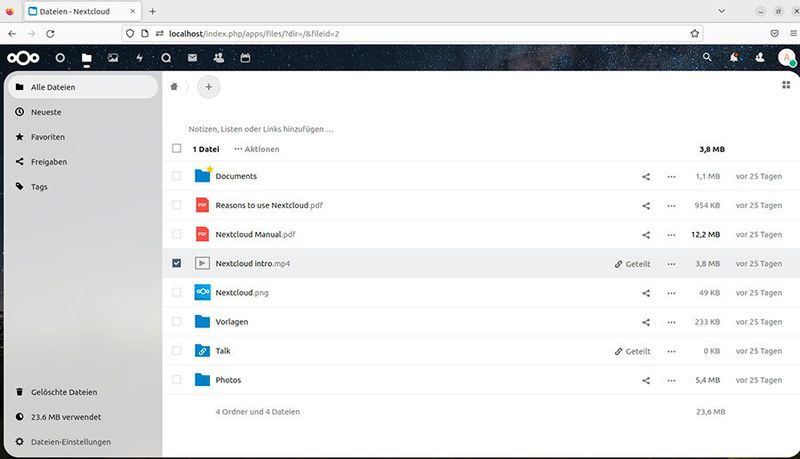Open the Mail app icon
800x459 pixels.
[x=192, y=58]
